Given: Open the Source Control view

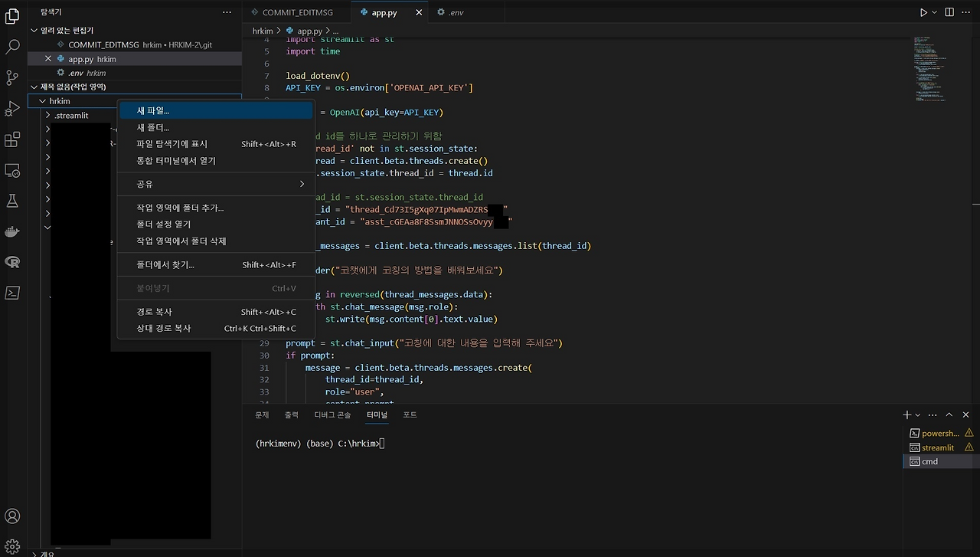Looking at the screenshot, I should tap(12, 77).
